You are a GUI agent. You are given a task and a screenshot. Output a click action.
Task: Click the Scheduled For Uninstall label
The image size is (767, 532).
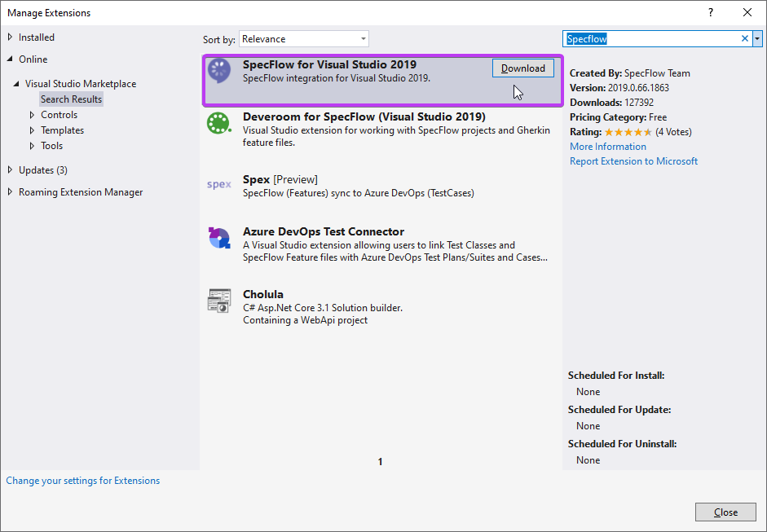pyautogui.click(x=622, y=444)
